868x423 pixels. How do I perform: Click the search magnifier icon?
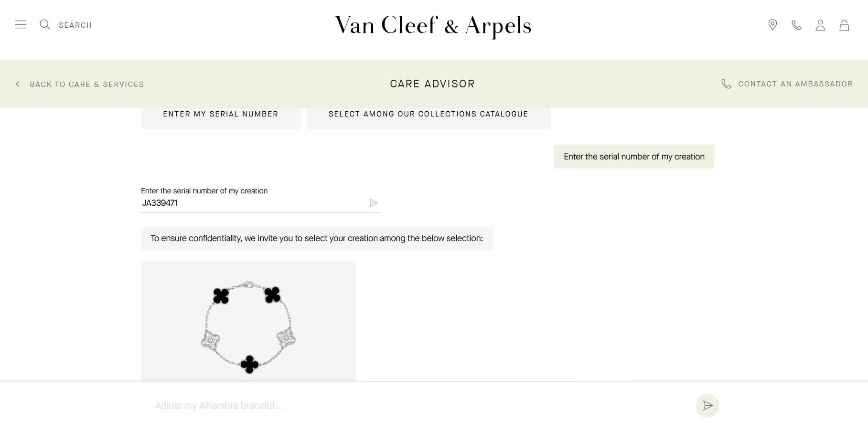tap(45, 24)
